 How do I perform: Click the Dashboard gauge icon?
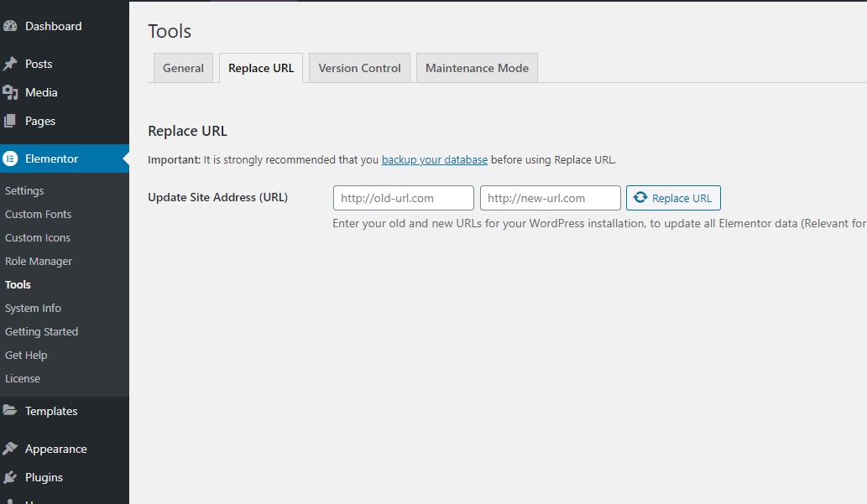tap(10, 26)
